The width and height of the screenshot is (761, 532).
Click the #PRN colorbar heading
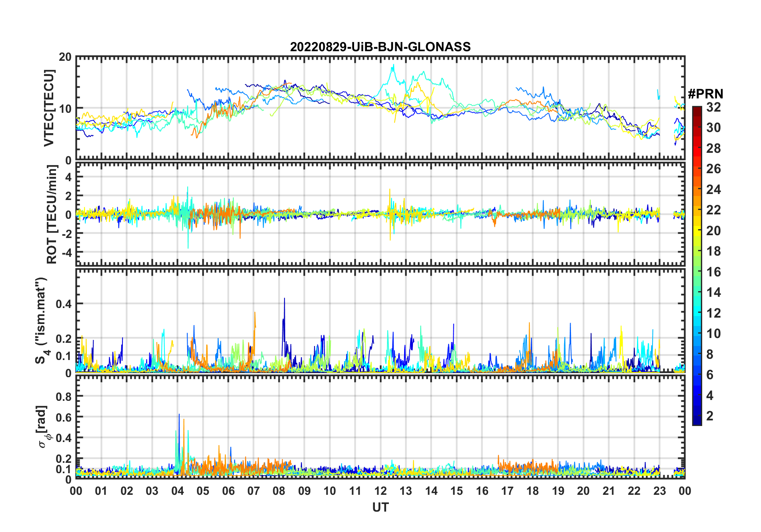706,94
